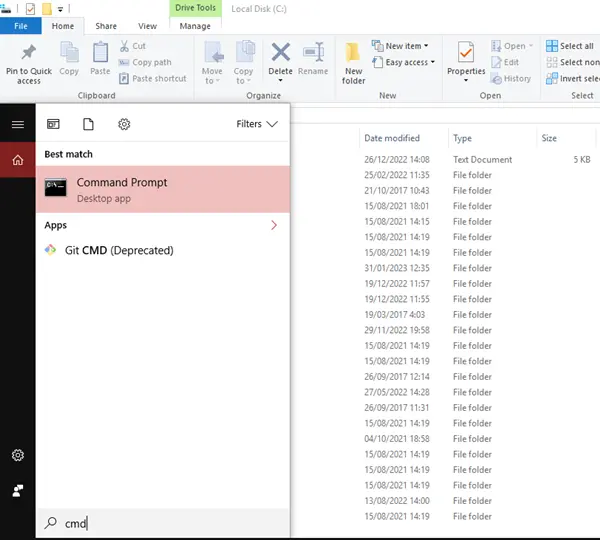Click the cmd search input field
The image size is (600, 540).
163,523
